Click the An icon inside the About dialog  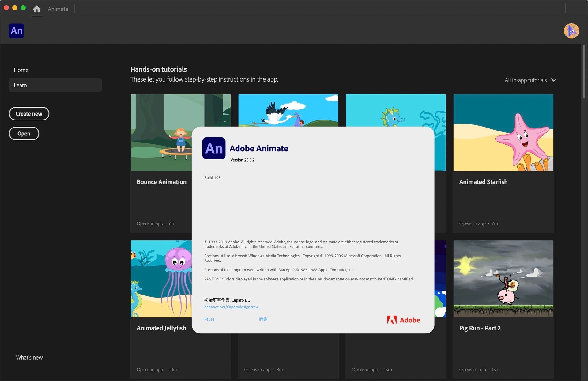[x=214, y=148]
